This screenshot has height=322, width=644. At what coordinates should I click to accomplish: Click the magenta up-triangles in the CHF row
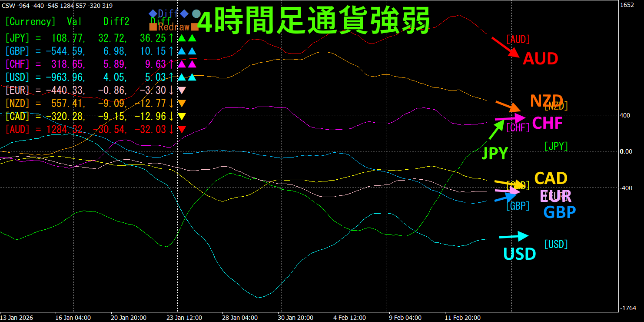[x=187, y=64]
